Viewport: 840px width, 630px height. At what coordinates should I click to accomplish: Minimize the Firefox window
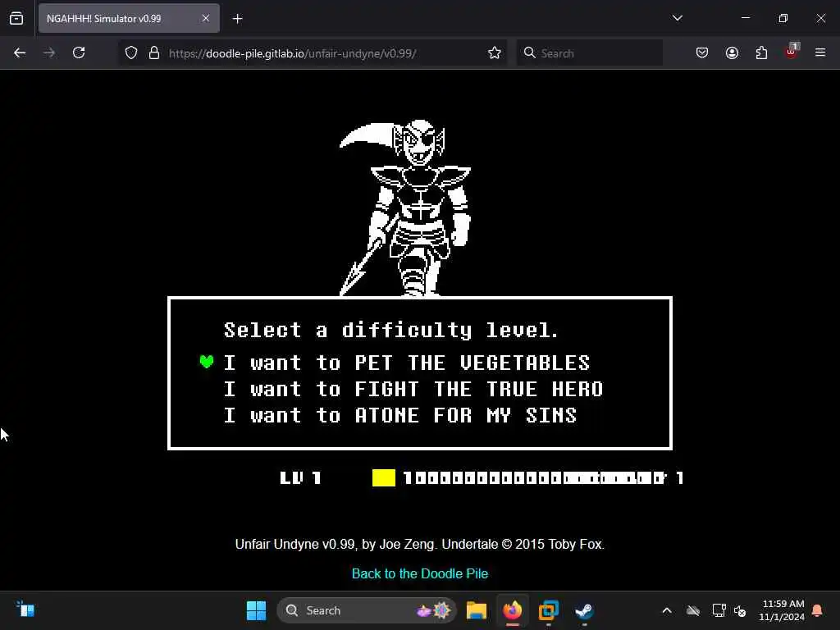[746, 18]
